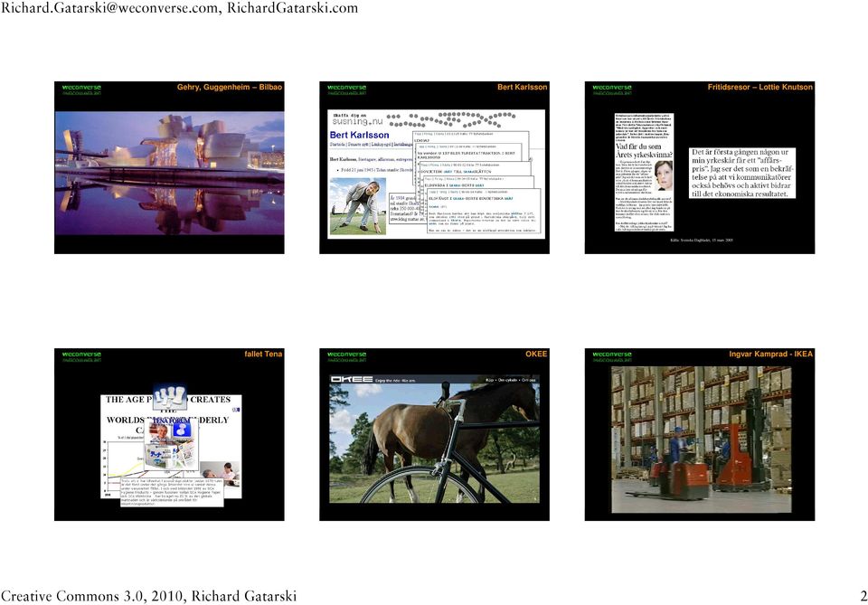Image resolution: width=868 pixels, height=605 pixels.
Task: Click the page number 2
Action: click(863, 596)
